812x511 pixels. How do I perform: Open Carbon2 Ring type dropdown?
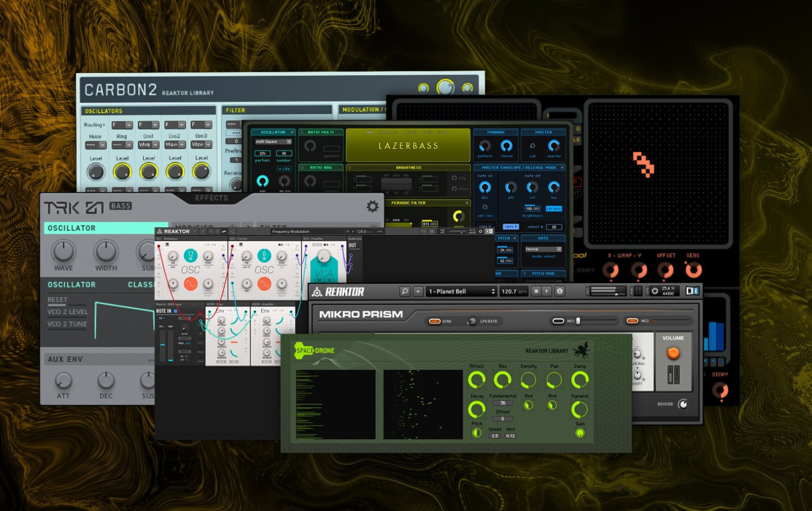coord(121,145)
